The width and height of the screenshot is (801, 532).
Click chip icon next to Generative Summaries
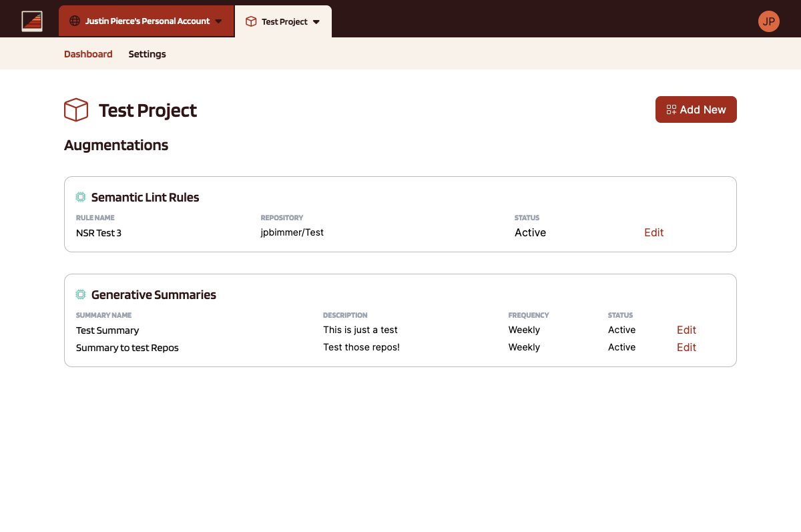(81, 294)
